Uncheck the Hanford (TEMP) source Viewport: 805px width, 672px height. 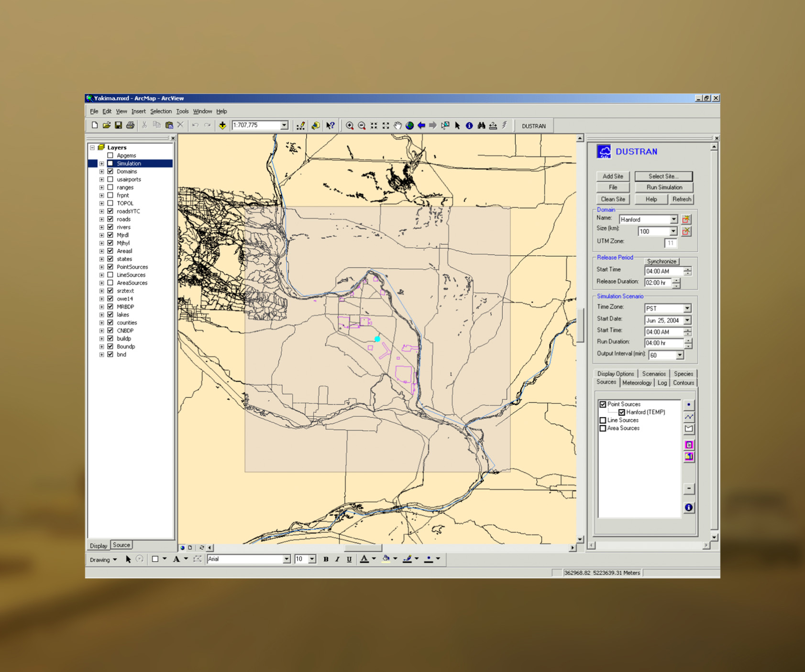[x=622, y=412]
